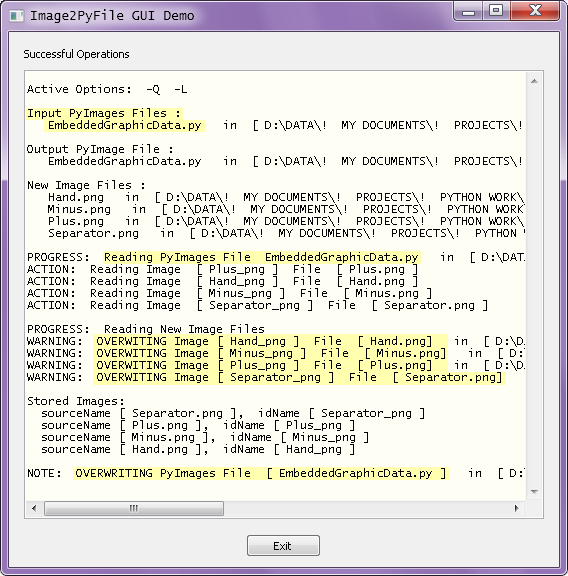
Task: Click WARNING line overwriting image Minus_png
Action: [x=276, y=353]
